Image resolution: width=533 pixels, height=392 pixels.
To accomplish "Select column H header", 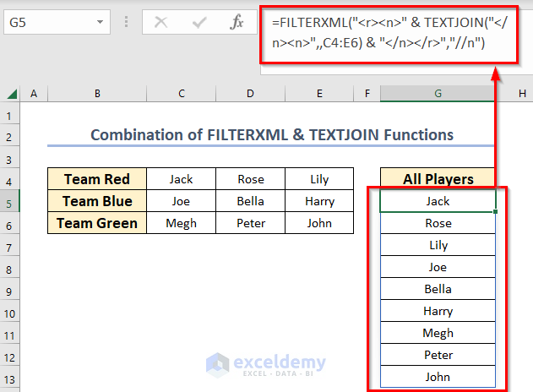I will tap(522, 94).
